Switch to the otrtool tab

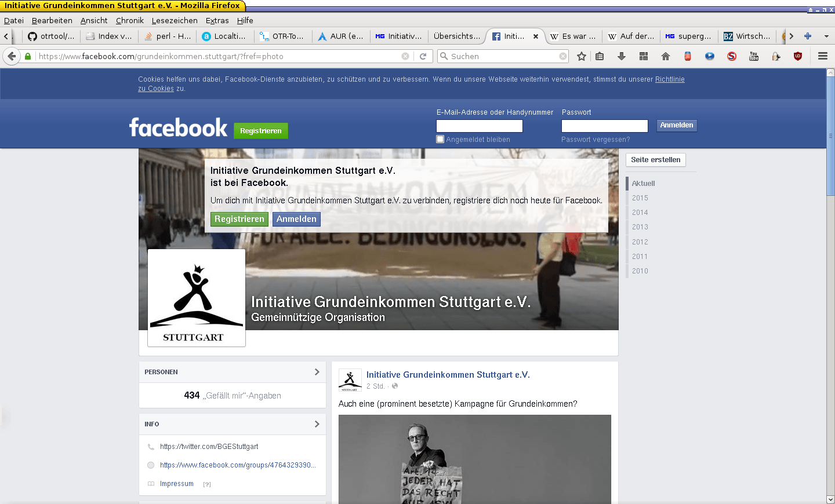[51, 36]
